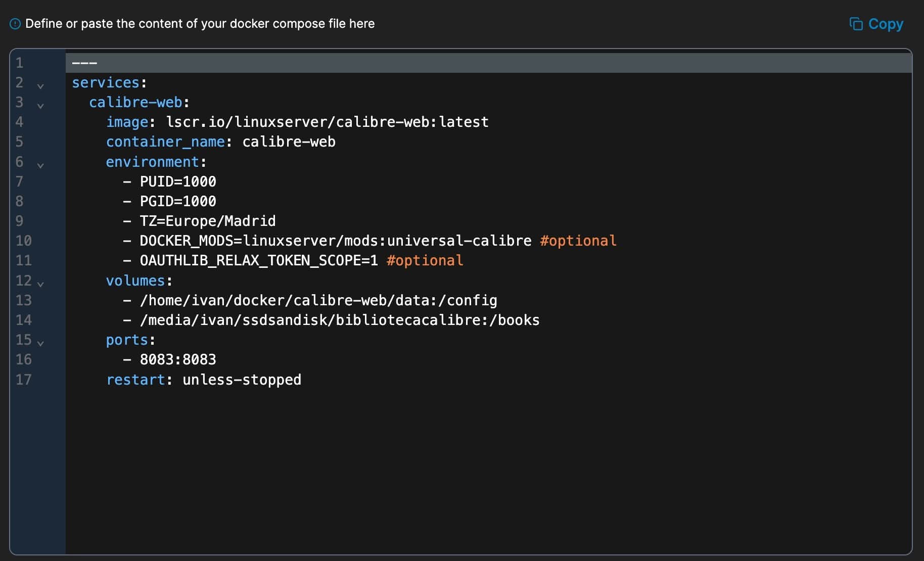Click line number 17 in the gutter
This screenshot has height=561, width=924.
pyautogui.click(x=23, y=380)
